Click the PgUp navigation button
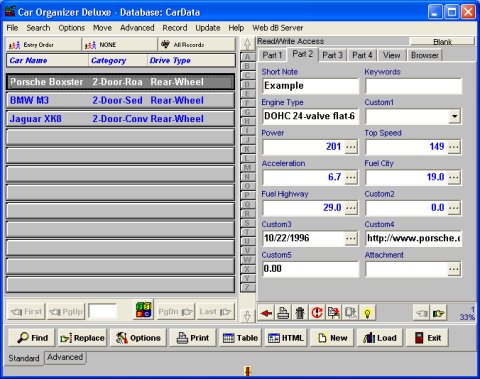Viewport: 480px width, 379px height. pyautogui.click(x=66, y=312)
